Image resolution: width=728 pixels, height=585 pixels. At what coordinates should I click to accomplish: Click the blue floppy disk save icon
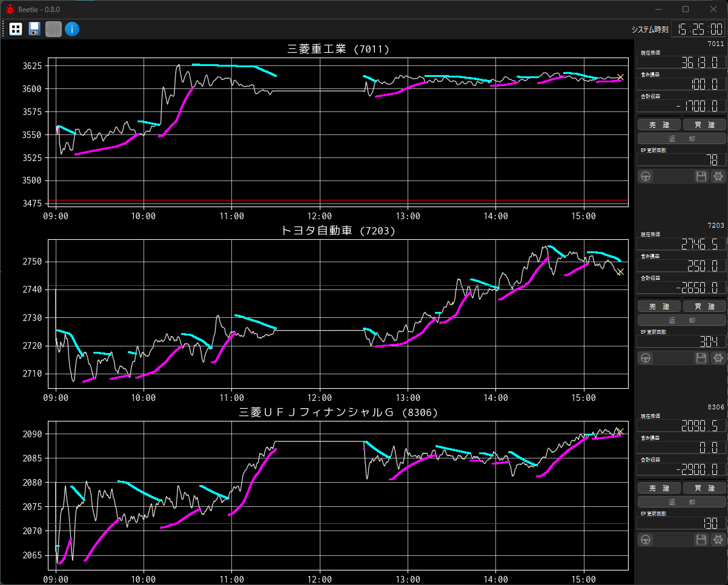click(35, 29)
